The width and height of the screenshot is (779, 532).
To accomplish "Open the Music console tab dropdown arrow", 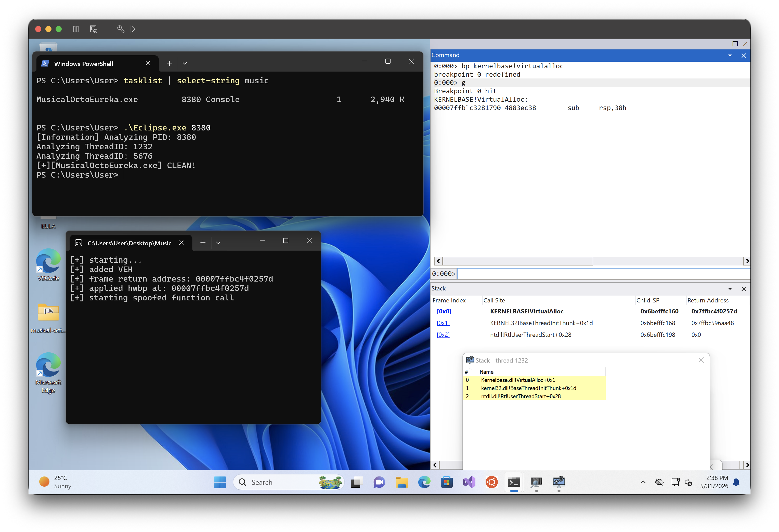I will [x=218, y=243].
